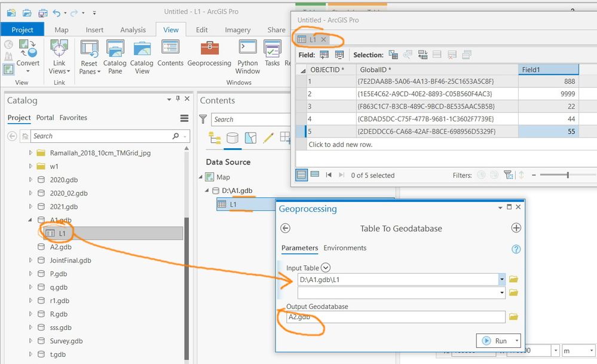Click the table zoom slider handle
Image resolution: width=597 pixels, height=364 pixels.
coord(568,175)
